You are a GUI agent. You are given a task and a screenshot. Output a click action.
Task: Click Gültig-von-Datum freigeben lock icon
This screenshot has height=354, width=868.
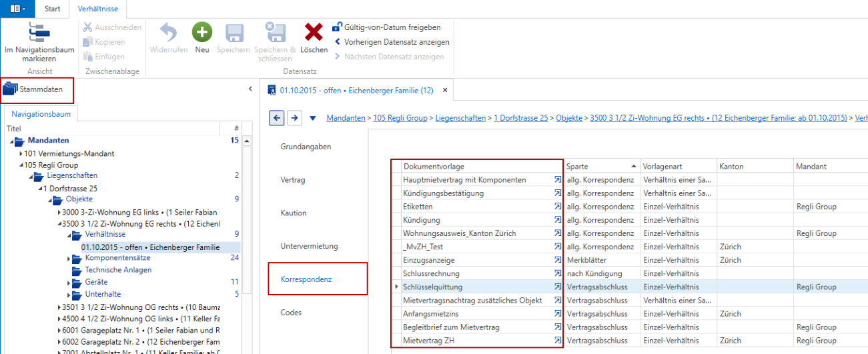click(x=338, y=27)
